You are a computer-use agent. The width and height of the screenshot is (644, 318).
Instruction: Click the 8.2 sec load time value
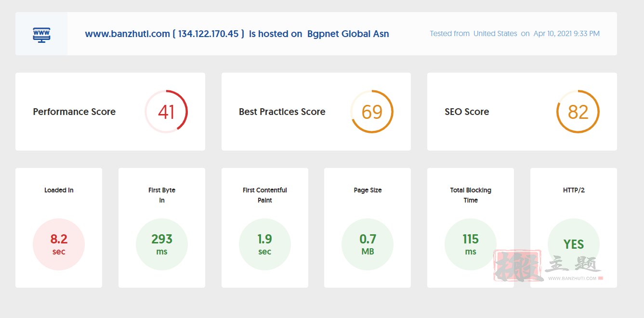click(x=59, y=244)
